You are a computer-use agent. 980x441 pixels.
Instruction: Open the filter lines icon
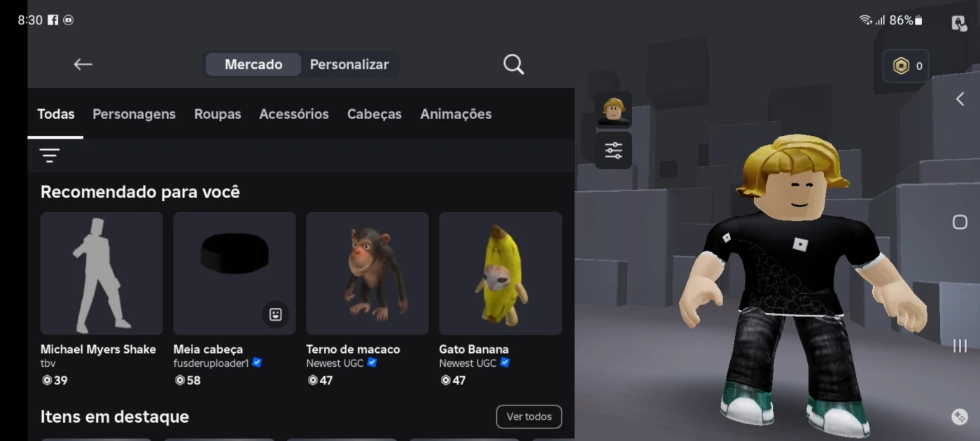(50, 155)
